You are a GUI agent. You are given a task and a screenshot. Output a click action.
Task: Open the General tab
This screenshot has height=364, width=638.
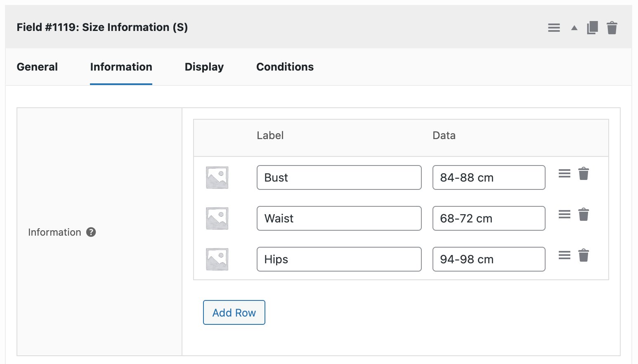[37, 66]
